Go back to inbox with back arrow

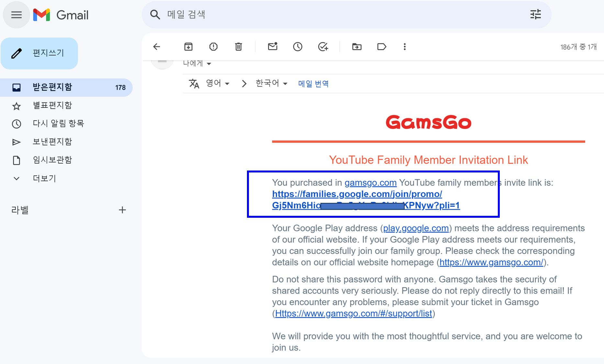(157, 47)
